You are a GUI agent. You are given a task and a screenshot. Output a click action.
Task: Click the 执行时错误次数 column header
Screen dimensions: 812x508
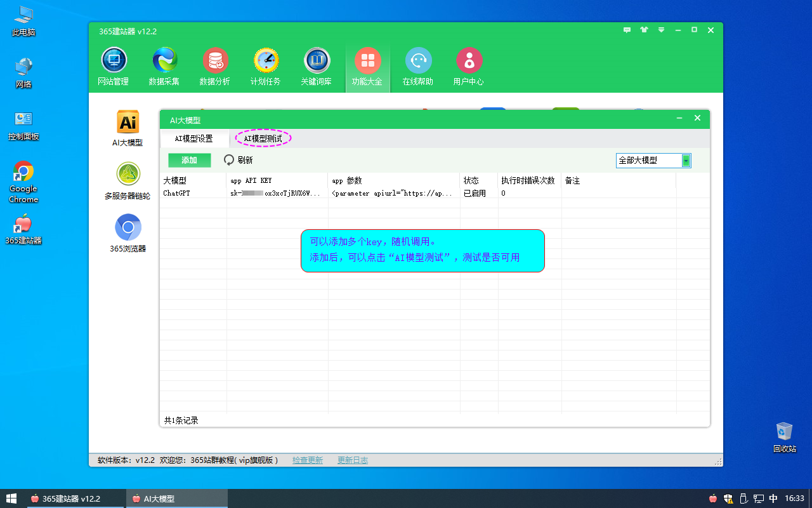coord(530,181)
